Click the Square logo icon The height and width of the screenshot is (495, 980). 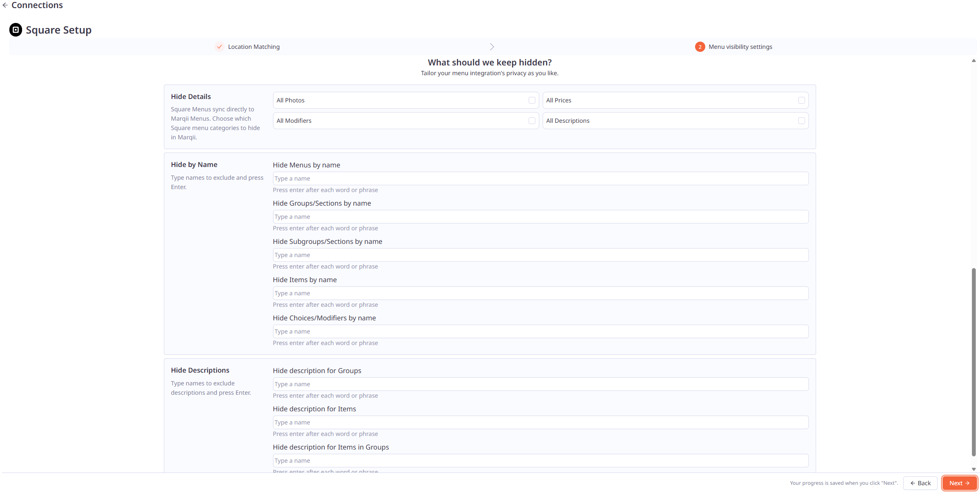point(16,30)
